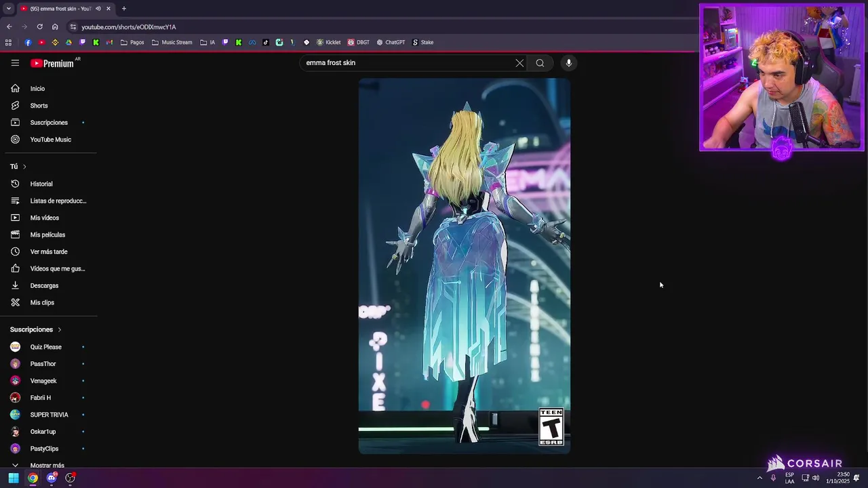Pause the playing Shorts video
The image size is (868, 488).
[465, 266]
